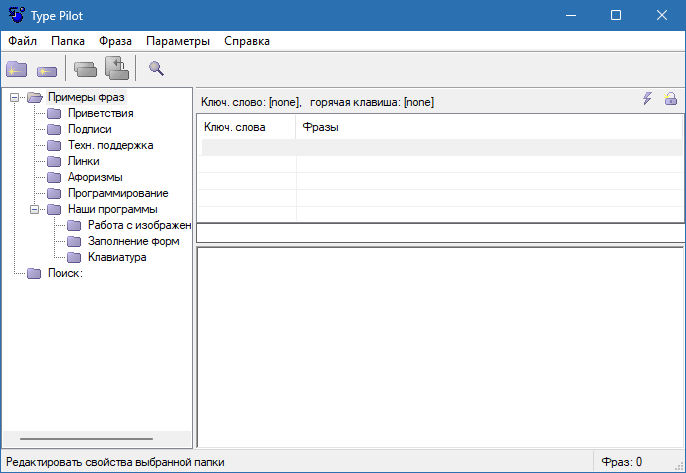This screenshot has width=686, height=473.
Task: Click folder icon next to Афоризмы
Action: [54, 178]
